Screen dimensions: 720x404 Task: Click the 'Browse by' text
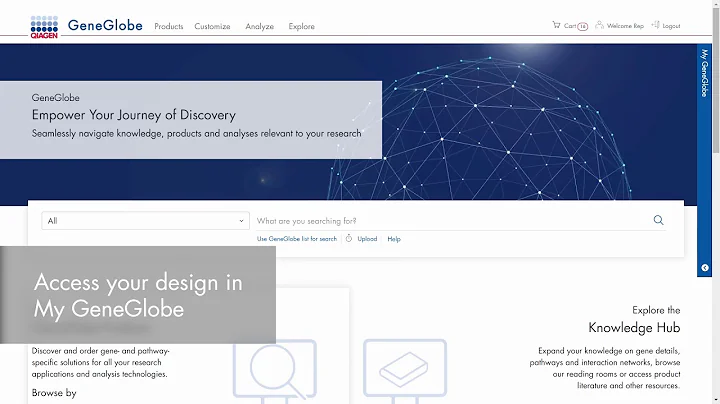pyautogui.click(x=54, y=393)
